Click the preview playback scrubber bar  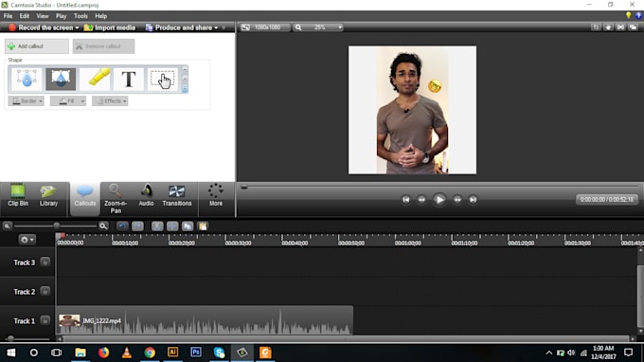tap(440, 187)
